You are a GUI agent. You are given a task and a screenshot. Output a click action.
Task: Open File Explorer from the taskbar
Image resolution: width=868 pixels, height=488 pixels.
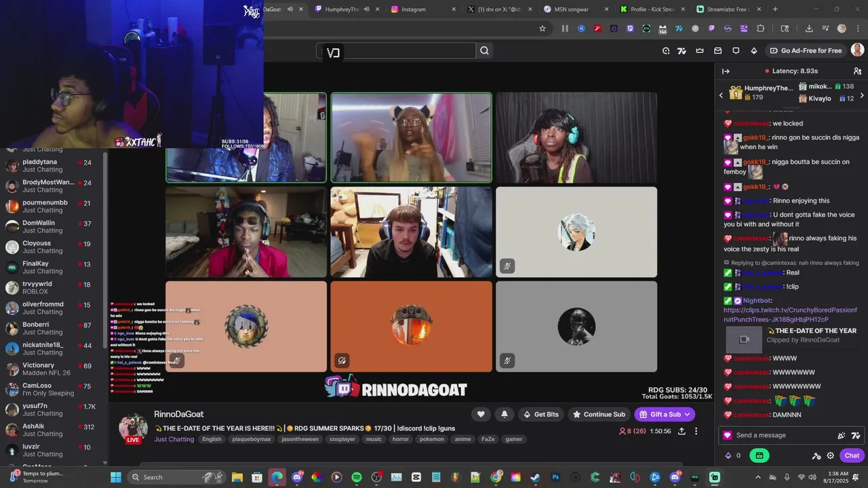pos(237,477)
